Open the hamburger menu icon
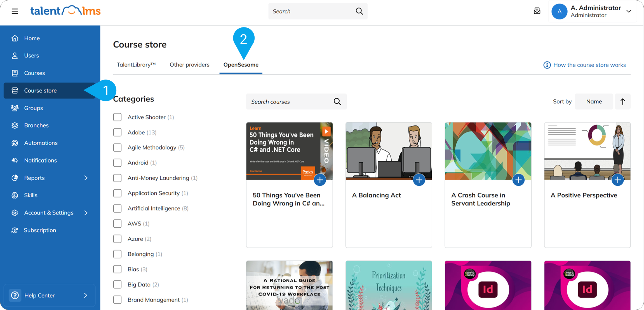 coord(15,11)
